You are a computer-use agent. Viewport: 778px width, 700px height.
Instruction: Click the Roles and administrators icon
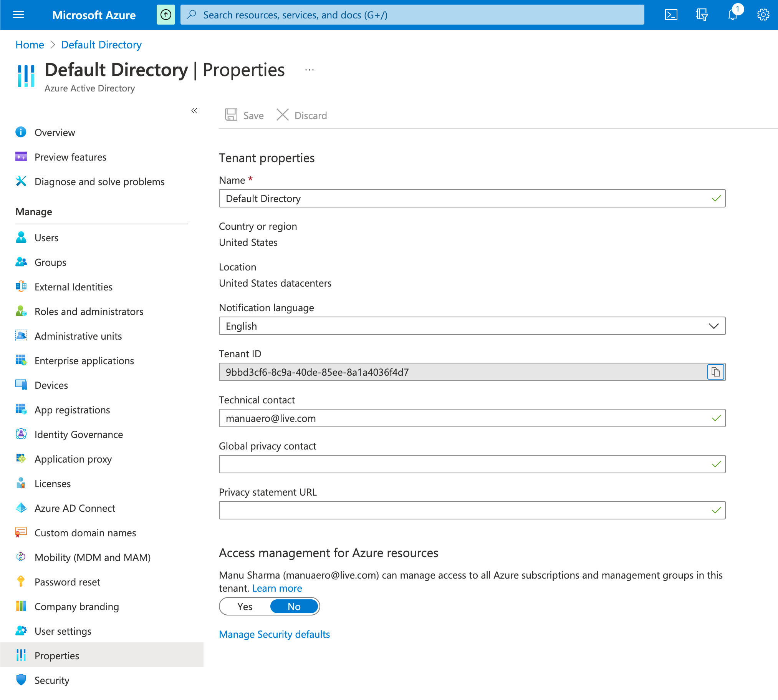click(x=21, y=311)
